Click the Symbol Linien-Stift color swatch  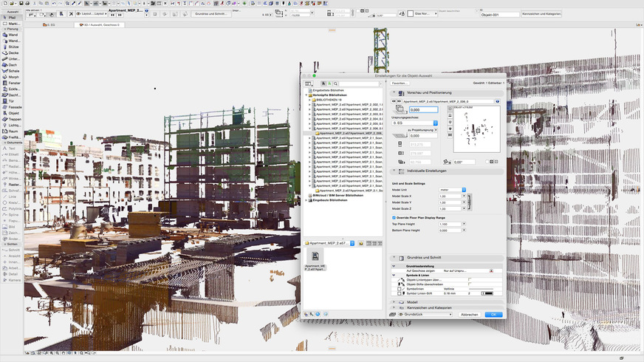coord(487,293)
